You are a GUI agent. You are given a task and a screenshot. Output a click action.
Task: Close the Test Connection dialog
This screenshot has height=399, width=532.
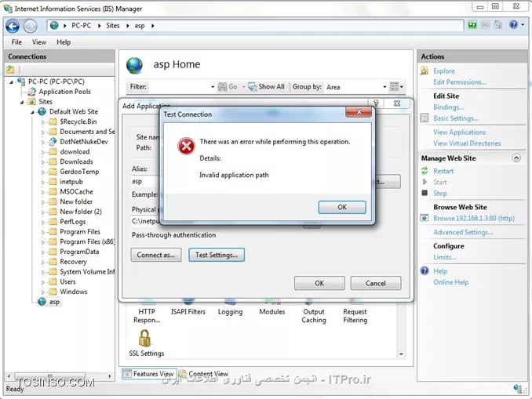tap(359, 111)
